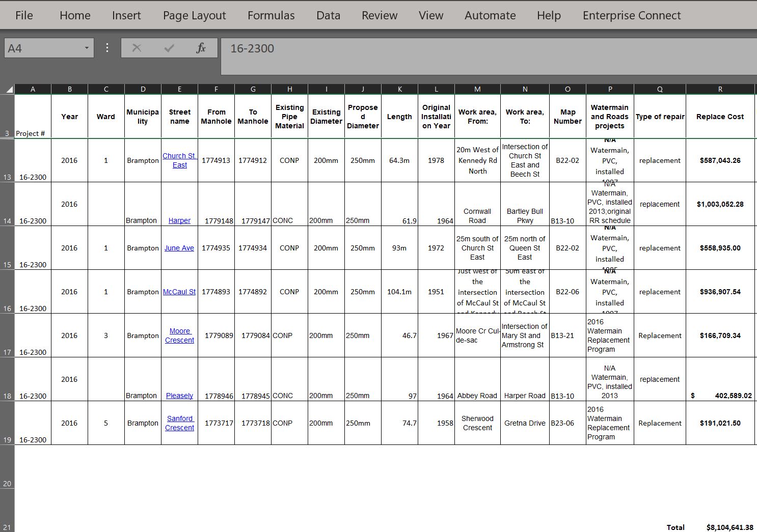The height and width of the screenshot is (532, 757).
Task: Select the cell with $191,021.50
Action: (x=720, y=423)
